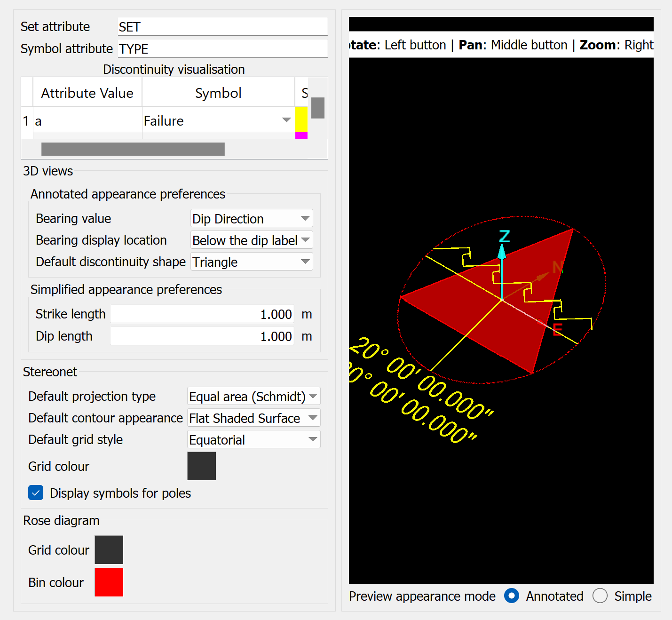Click the Dip length input field

point(202,336)
